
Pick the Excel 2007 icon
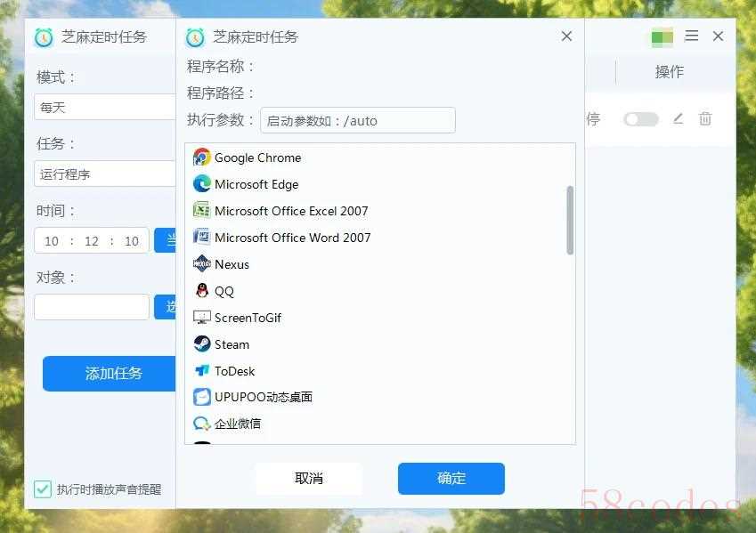point(201,211)
